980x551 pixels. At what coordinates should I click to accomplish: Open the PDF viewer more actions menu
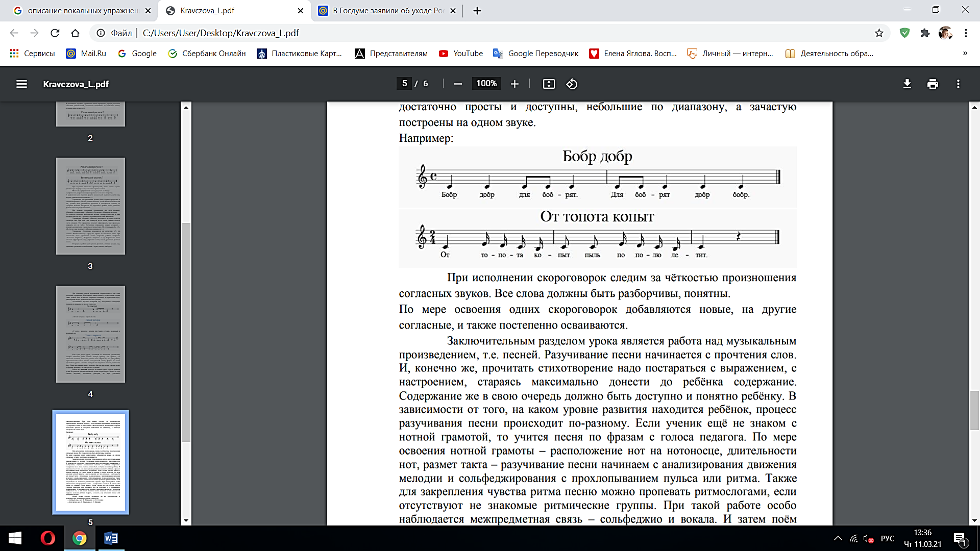click(958, 84)
